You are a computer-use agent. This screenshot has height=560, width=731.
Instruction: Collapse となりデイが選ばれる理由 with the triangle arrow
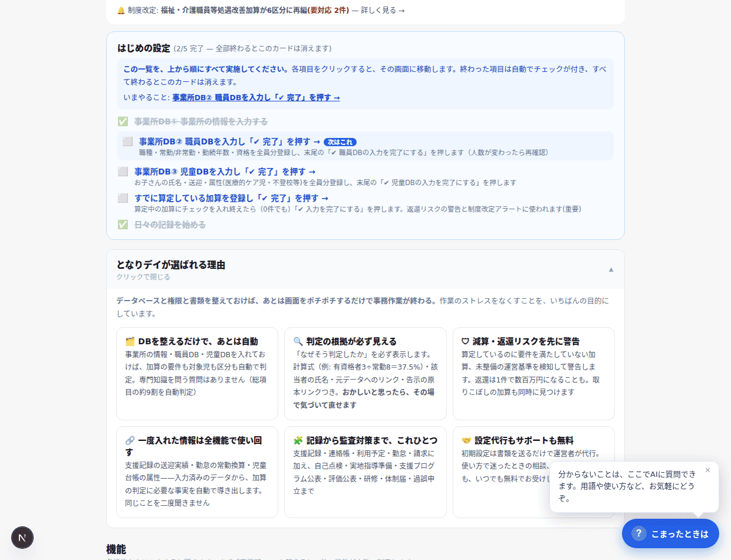coord(611,269)
